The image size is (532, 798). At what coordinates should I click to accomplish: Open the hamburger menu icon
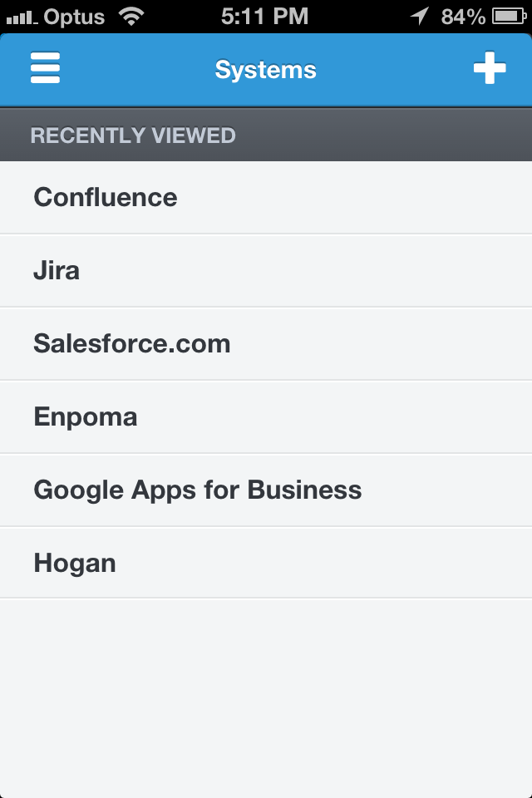(45, 68)
